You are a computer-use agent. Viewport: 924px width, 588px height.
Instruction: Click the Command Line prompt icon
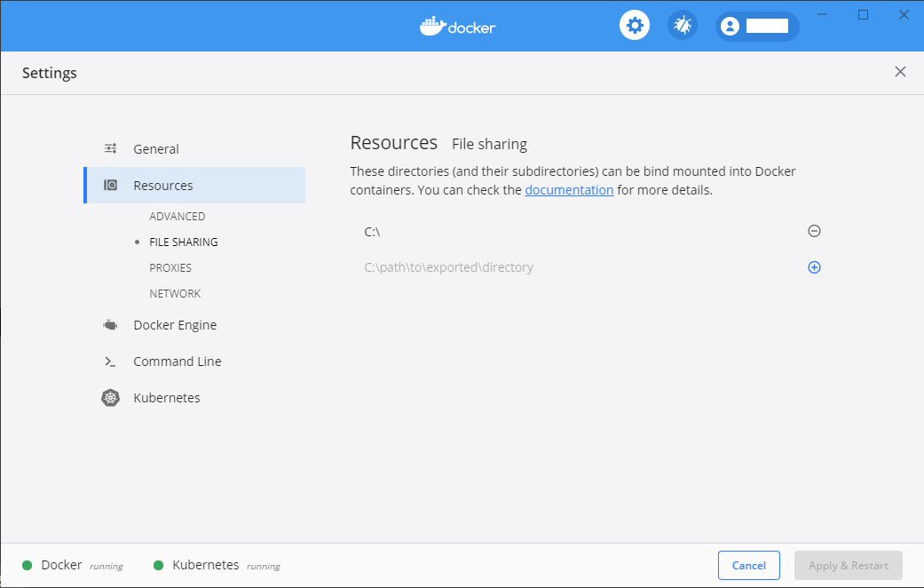point(110,362)
